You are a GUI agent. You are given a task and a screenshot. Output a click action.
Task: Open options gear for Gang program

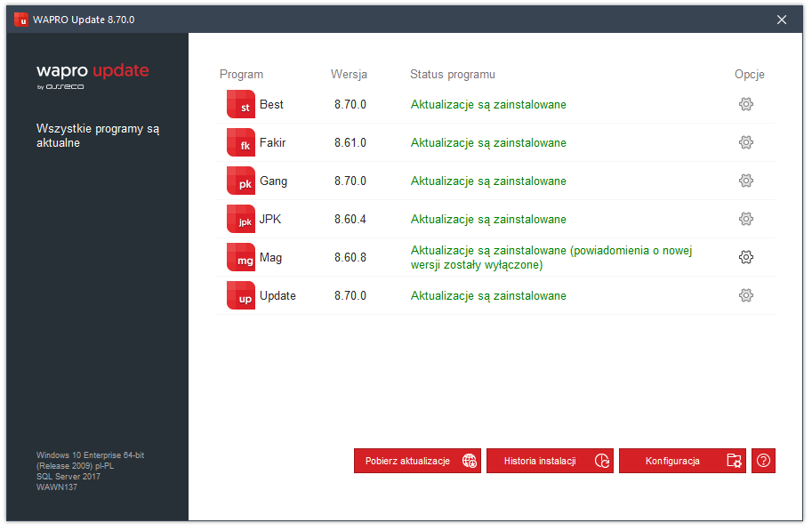click(x=745, y=181)
